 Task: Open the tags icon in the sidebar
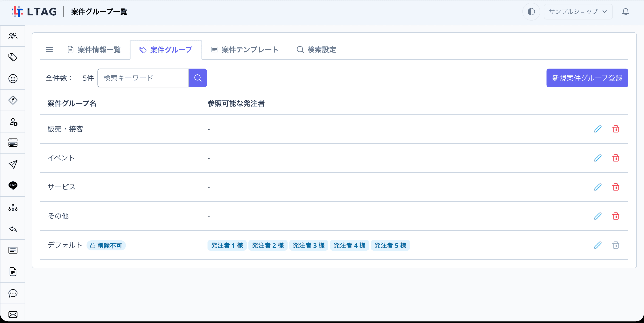pyautogui.click(x=13, y=57)
